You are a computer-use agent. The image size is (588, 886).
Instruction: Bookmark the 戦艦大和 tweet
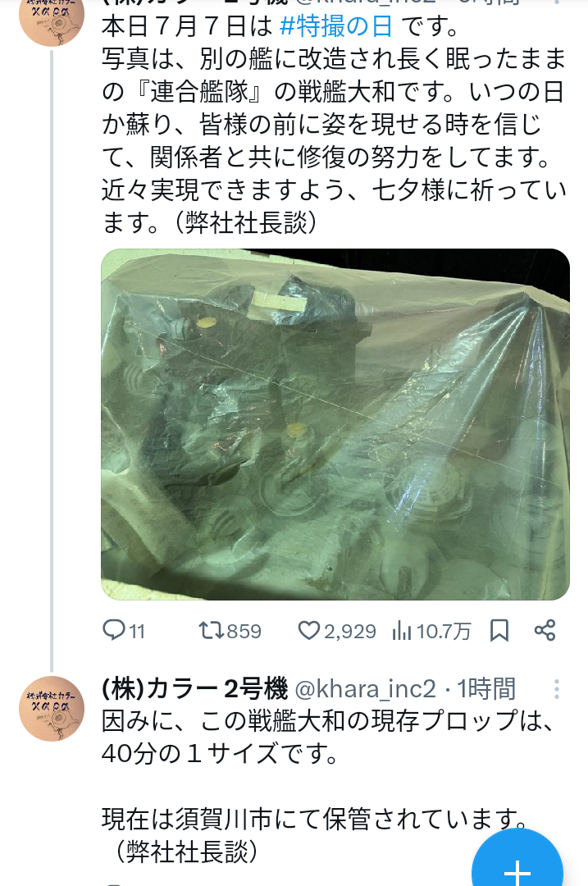tap(499, 631)
